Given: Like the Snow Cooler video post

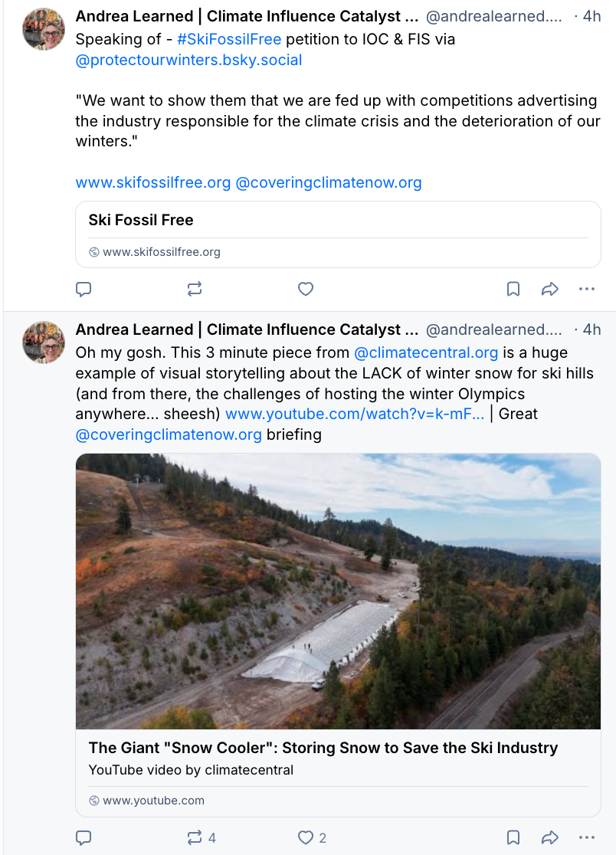Looking at the screenshot, I should 306,837.
